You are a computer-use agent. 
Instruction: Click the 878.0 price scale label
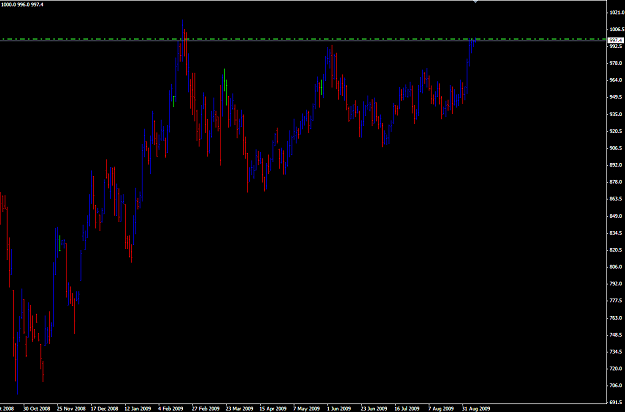[x=616, y=182]
